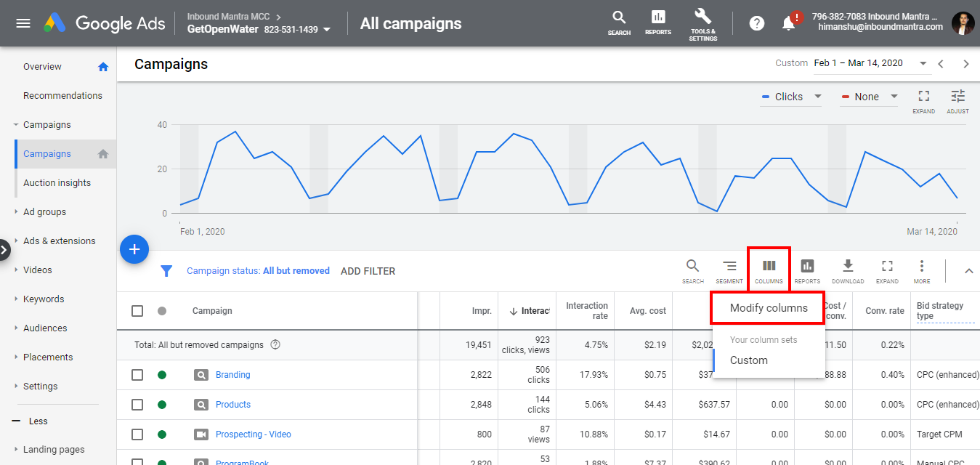
Task: Select Modify columns menu item
Action: [769, 308]
